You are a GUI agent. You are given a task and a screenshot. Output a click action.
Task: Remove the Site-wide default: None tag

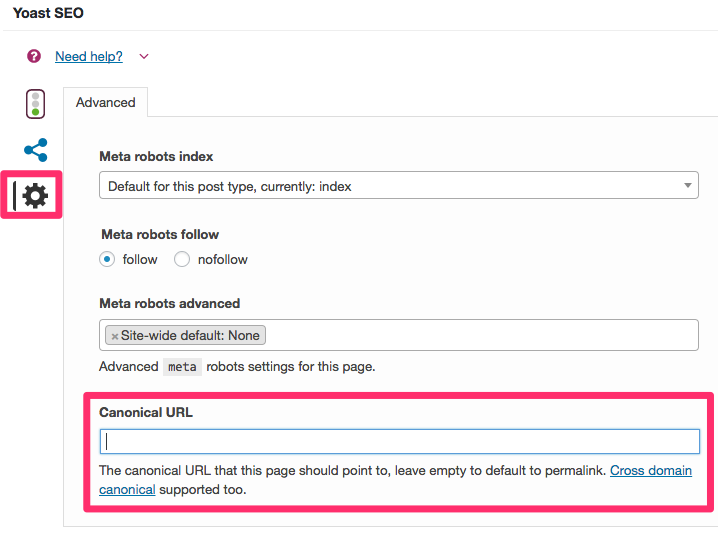coord(115,336)
